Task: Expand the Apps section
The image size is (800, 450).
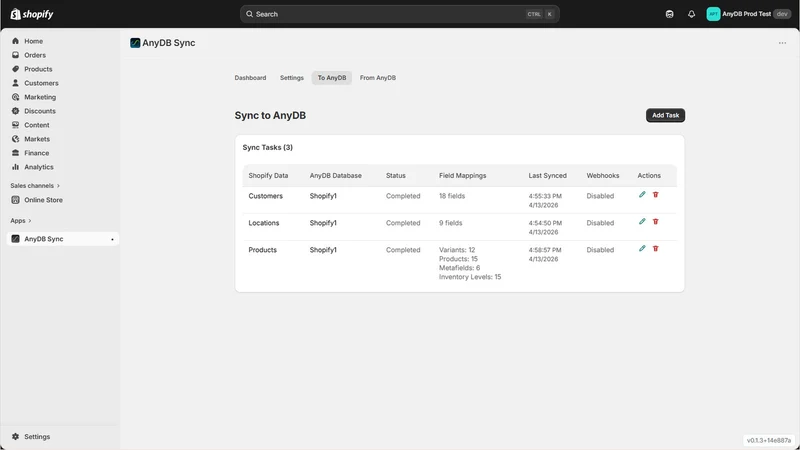Action: click(x=20, y=221)
